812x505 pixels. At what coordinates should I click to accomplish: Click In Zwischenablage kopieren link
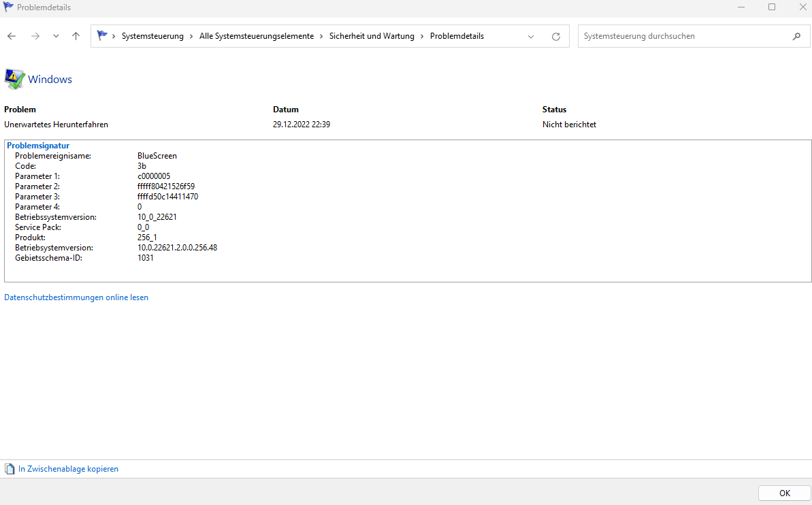[68, 469]
